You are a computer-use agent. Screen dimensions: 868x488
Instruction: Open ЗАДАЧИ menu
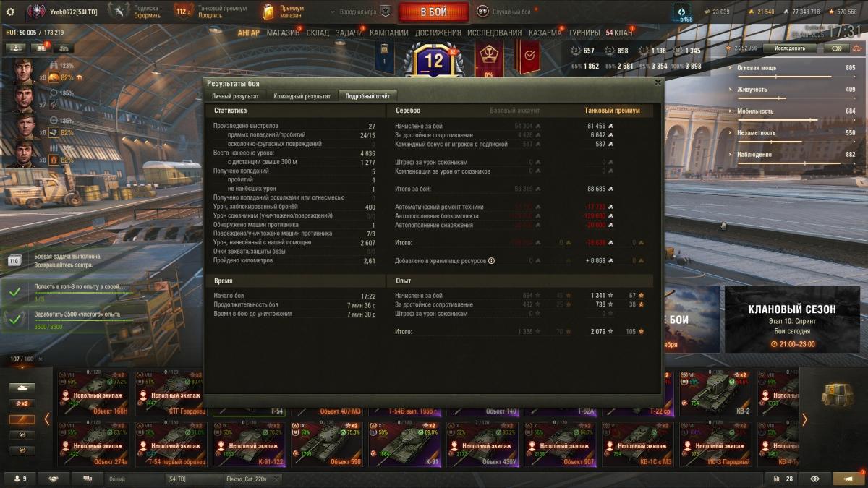pyautogui.click(x=349, y=33)
